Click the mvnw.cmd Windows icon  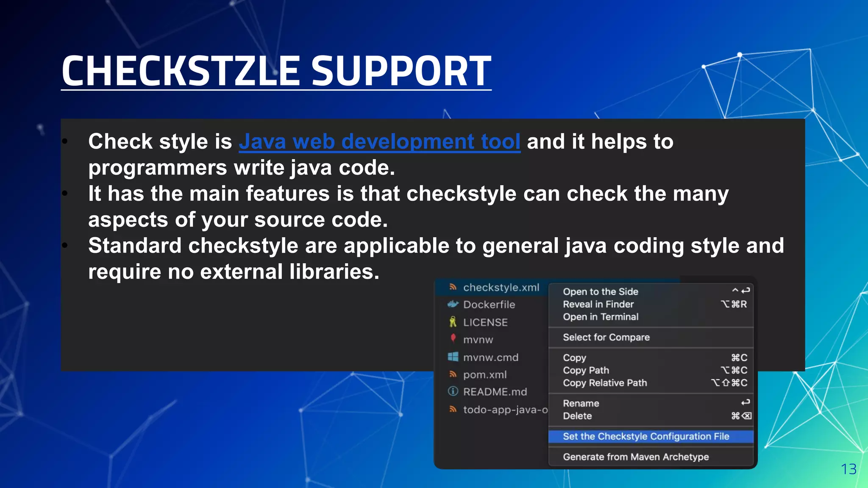tap(453, 357)
